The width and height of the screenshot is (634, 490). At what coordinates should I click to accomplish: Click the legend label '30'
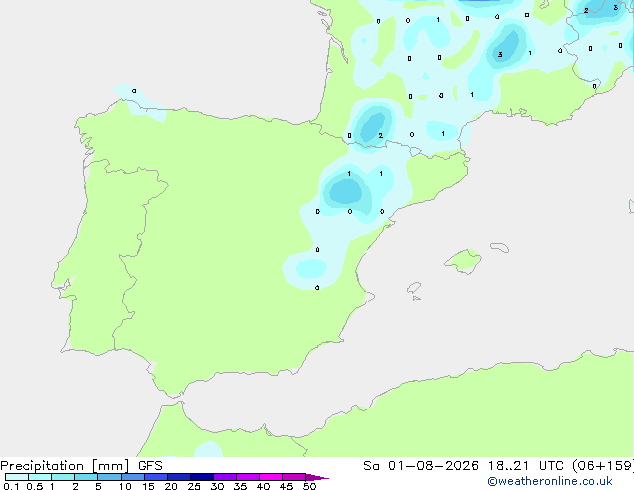pos(217,486)
